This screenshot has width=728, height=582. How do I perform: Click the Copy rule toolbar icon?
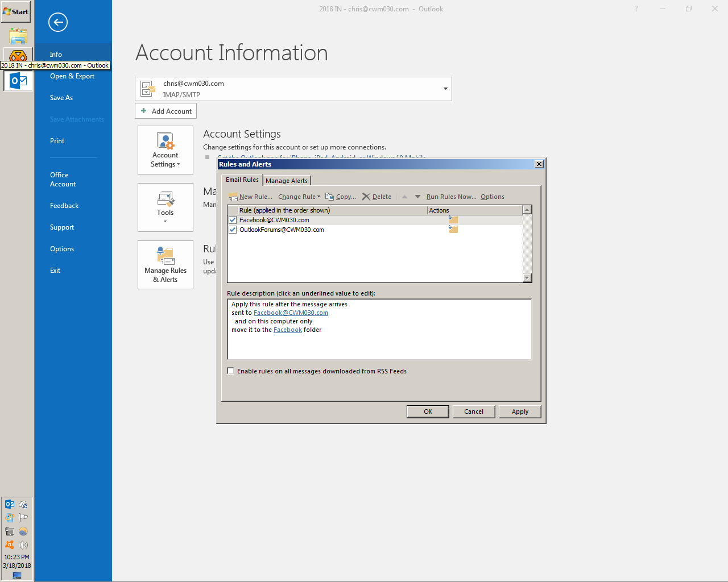click(x=329, y=197)
